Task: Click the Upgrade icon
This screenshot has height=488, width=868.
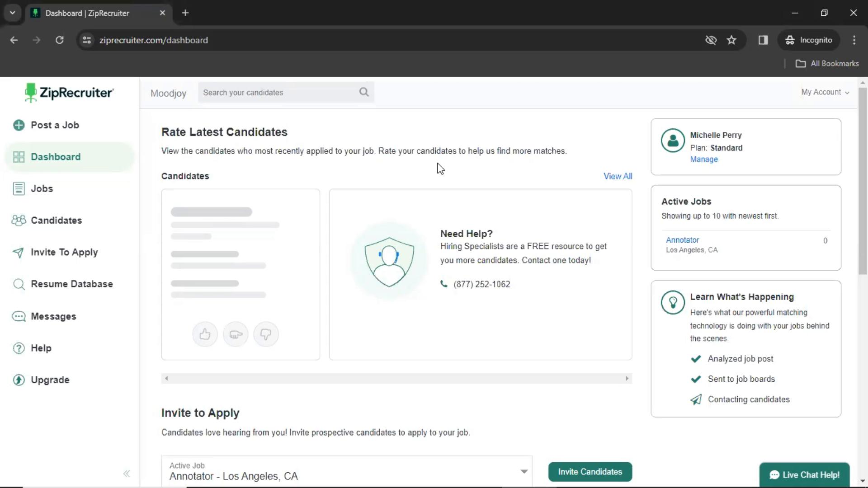Action: 19,380
